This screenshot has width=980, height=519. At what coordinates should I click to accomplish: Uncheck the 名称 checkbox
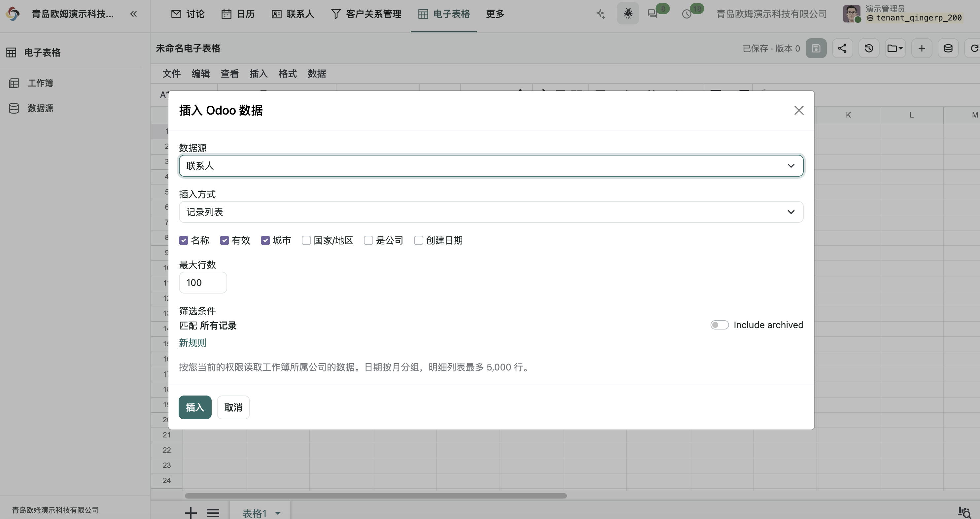click(x=183, y=240)
